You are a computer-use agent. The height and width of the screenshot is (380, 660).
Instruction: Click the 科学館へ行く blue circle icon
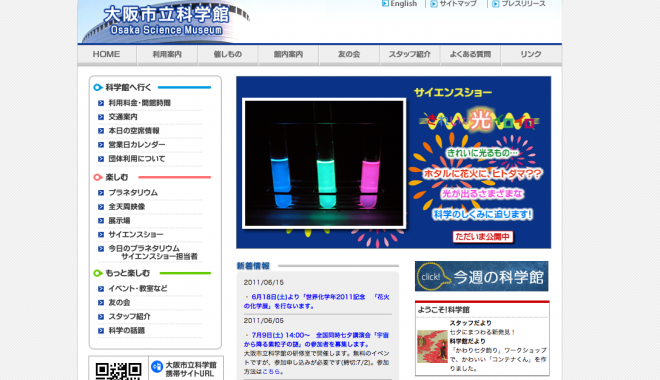point(98,88)
